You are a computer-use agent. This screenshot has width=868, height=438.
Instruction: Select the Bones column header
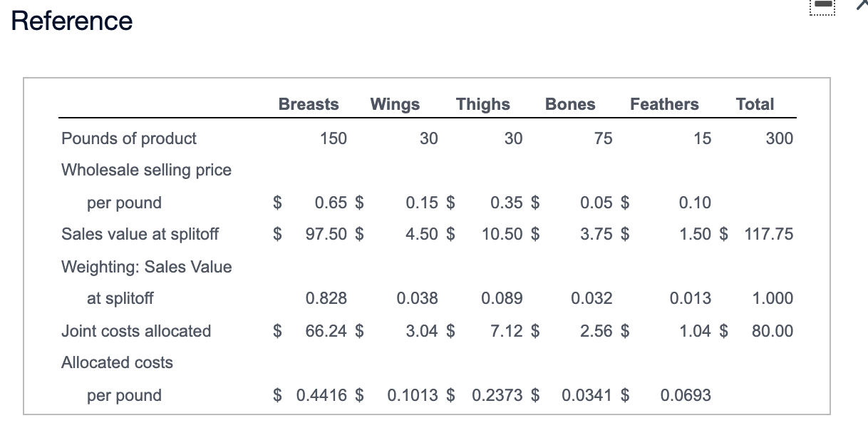[x=569, y=104]
